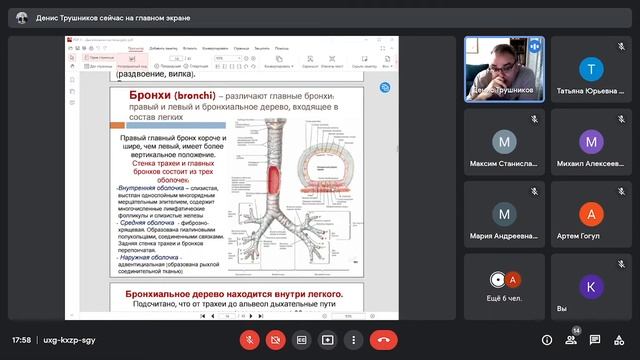
Task: Open the Комментировать tab
Action: 215,48
